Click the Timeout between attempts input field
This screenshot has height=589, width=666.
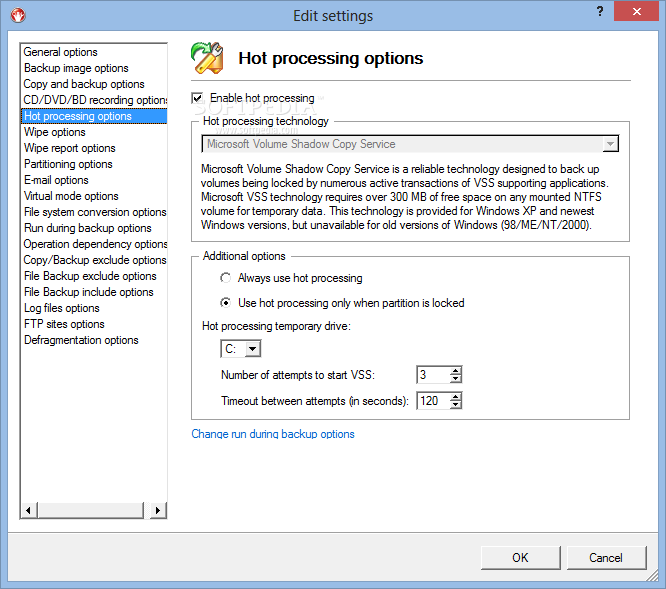point(433,400)
